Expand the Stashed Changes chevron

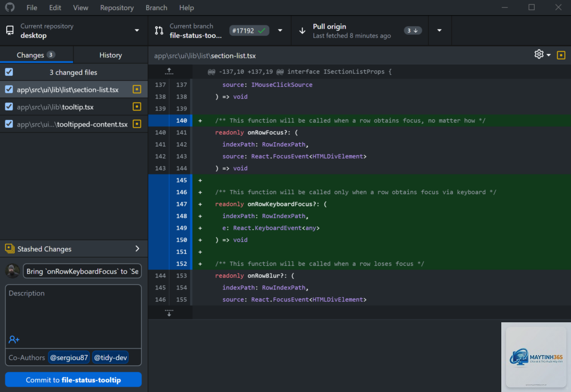137,249
